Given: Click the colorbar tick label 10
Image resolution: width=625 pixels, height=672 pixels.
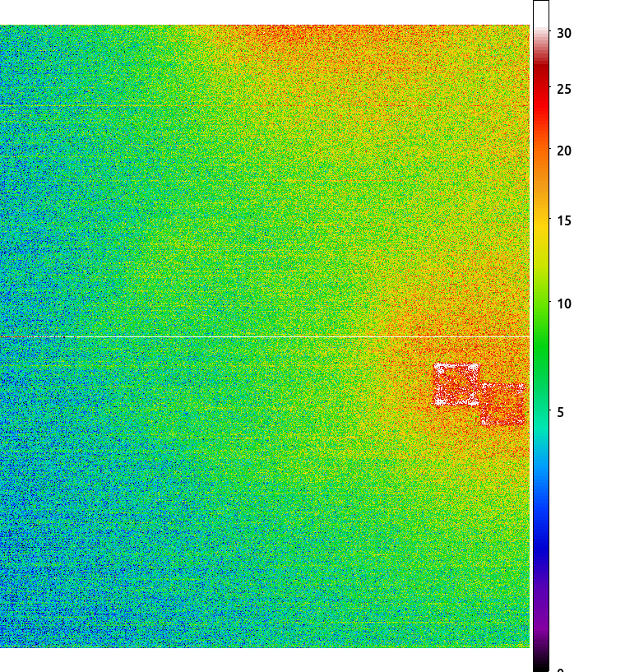Looking at the screenshot, I should coord(564,304).
